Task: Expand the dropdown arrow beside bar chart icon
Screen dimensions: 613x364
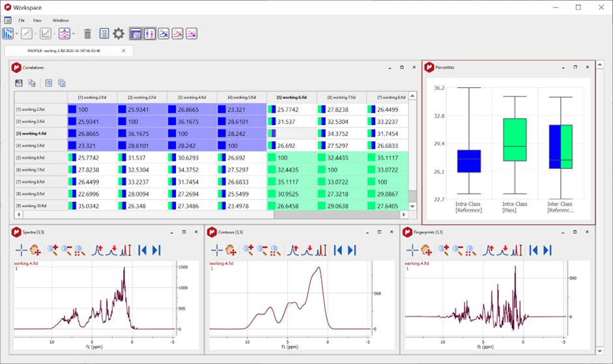Action: point(17,34)
